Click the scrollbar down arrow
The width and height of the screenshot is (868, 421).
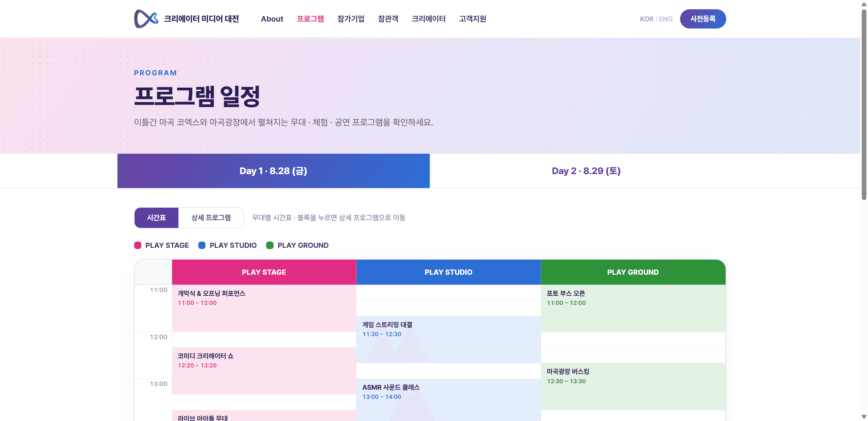[x=864, y=417]
